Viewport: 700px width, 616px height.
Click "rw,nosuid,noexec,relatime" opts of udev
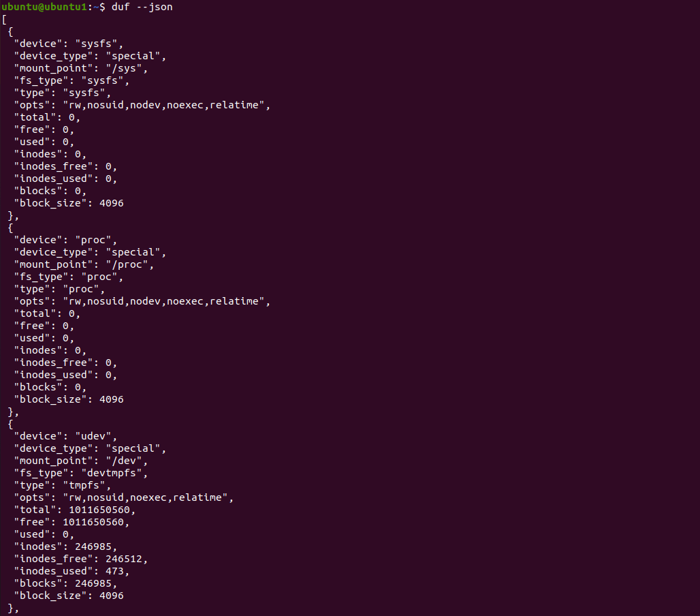(145, 497)
